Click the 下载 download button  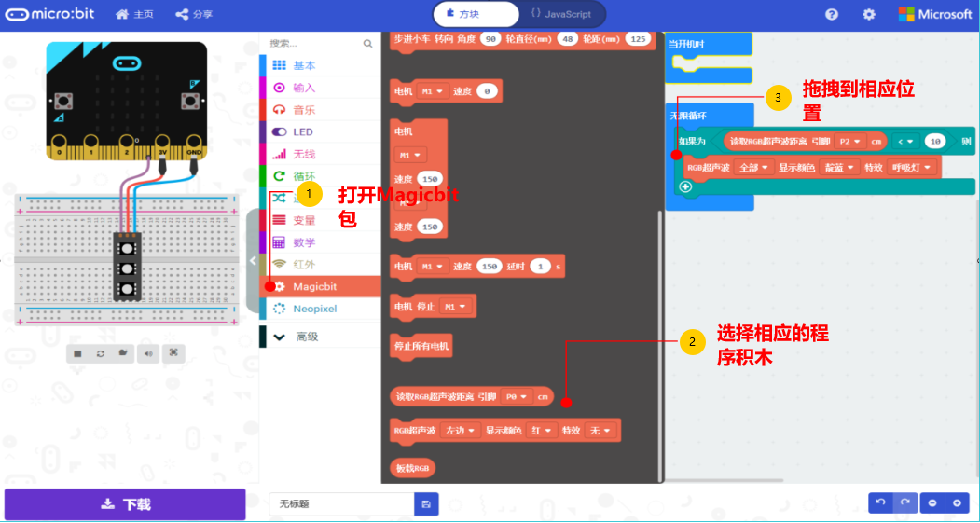tap(125, 504)
